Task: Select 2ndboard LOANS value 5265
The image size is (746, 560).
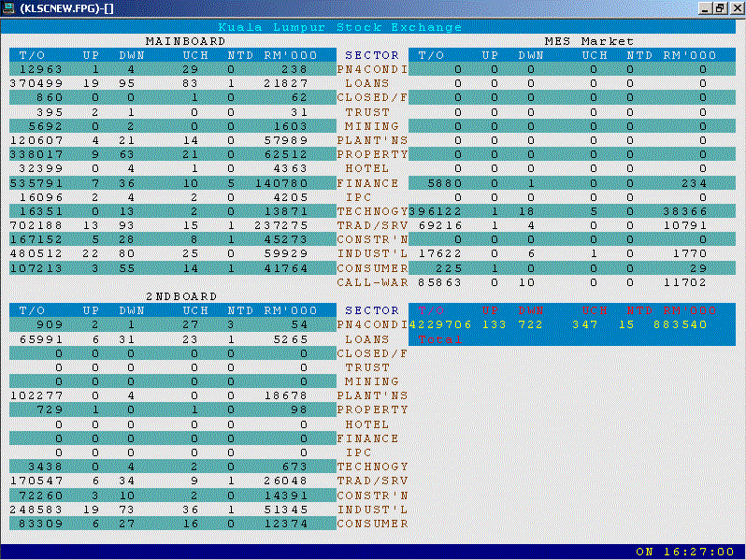Action: (291, 339)
